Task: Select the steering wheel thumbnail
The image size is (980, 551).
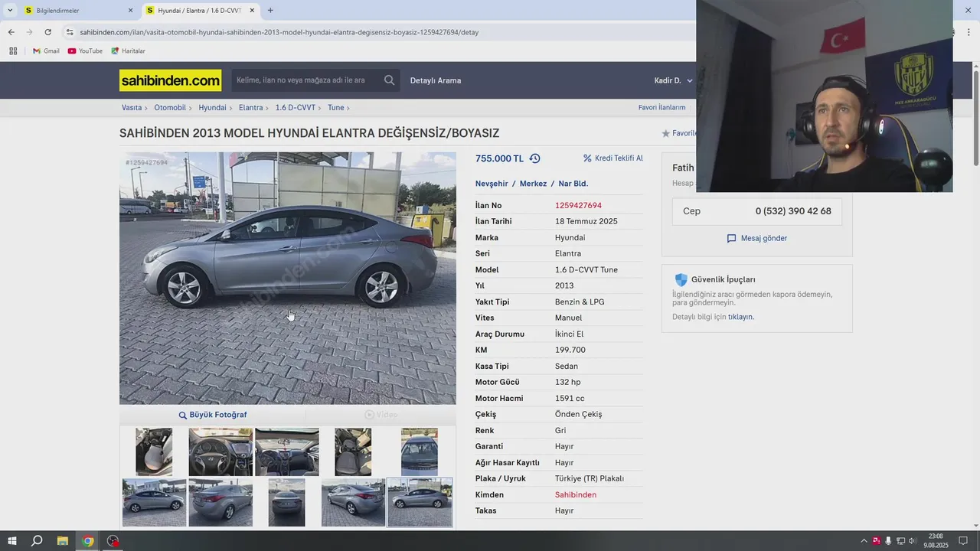Action: pos(220,452)
